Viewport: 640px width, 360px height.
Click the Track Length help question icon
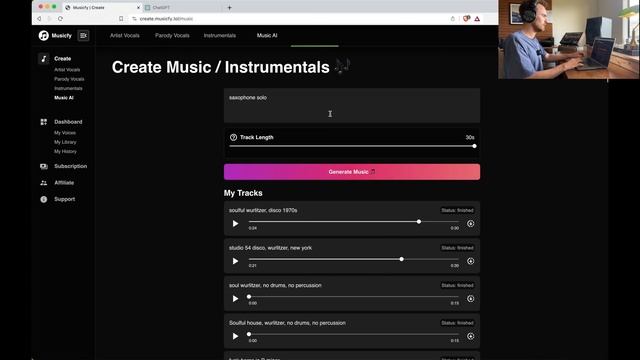233,138
